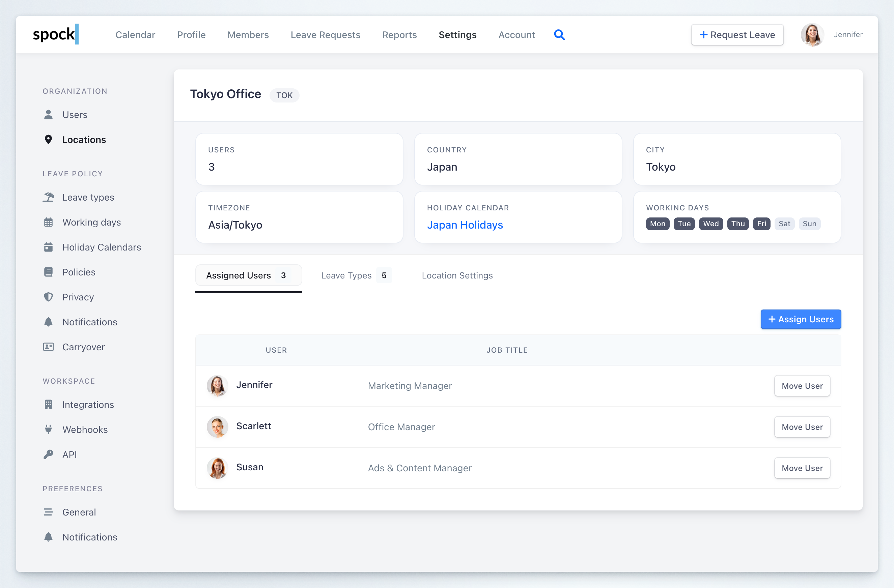Click the Integrations icon under Workspace
Viewport: 894px width, 588px height.
click(49, 404)
